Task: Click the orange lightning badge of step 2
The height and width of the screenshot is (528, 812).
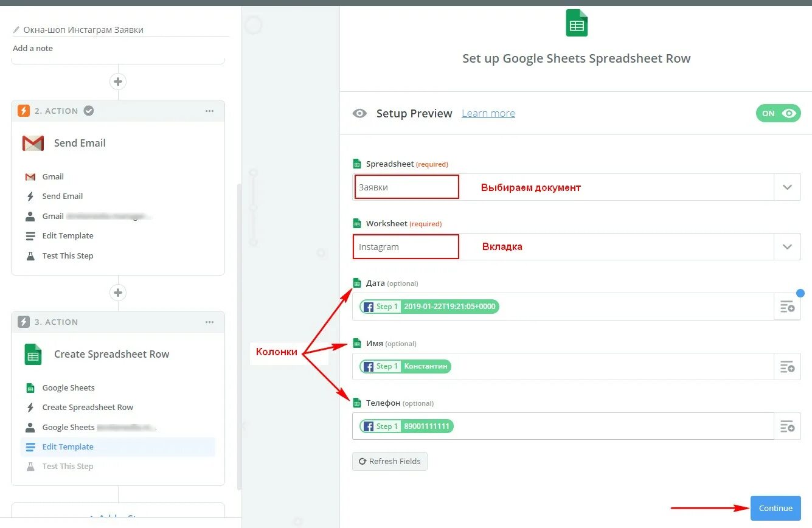Action: [24, 111]
